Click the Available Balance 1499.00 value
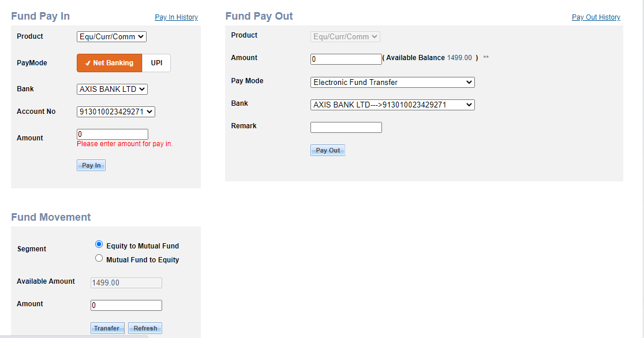The height and width of the screenshot is (338, 644). point(459,58)
